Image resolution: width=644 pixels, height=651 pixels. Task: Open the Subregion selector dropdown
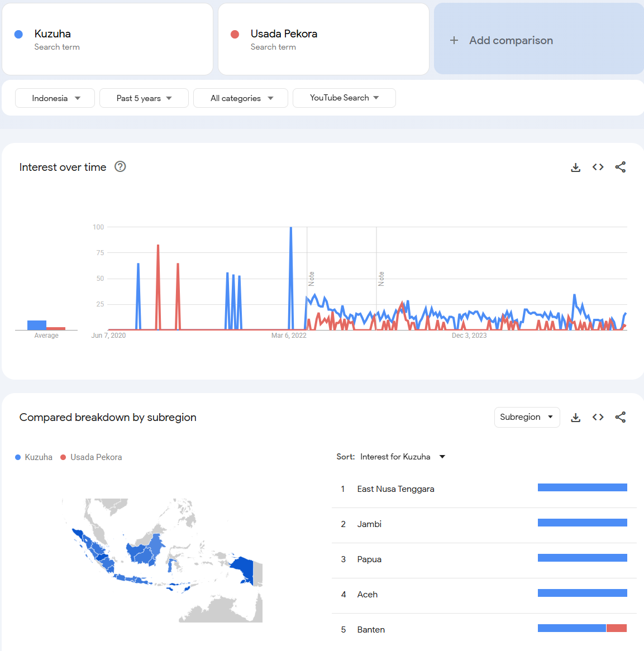click(x=527, y=417)
